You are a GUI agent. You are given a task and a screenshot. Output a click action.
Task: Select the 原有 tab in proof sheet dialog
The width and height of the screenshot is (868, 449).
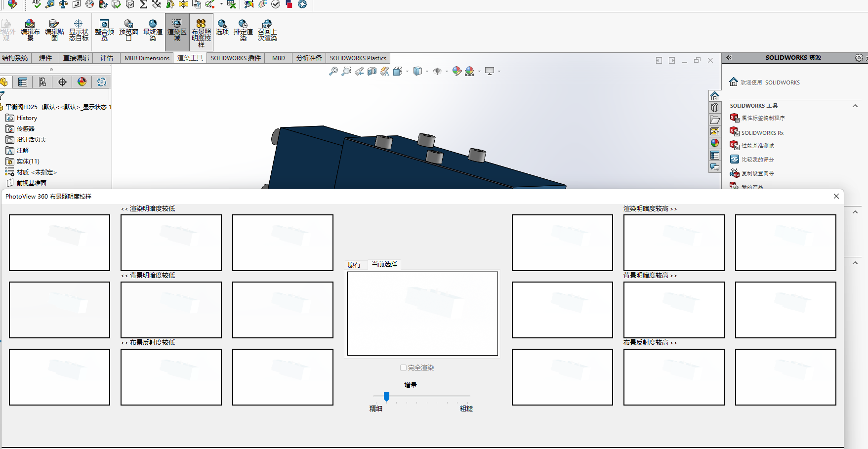[x=354, y=265]
